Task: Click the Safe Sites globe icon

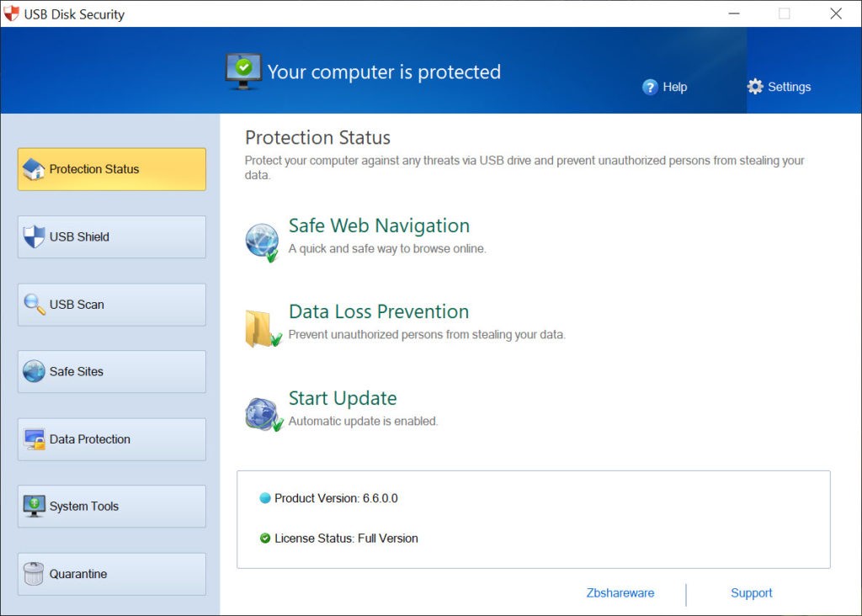Action: (32, 371)
